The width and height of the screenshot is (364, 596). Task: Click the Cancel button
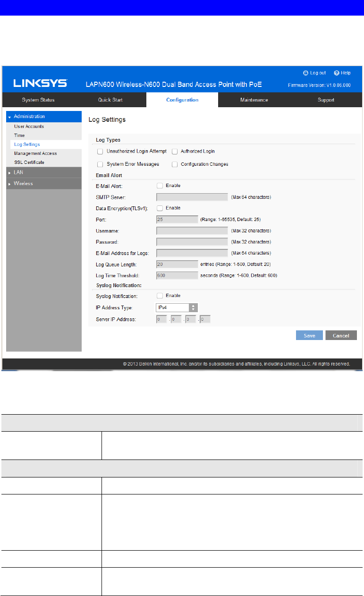click(x=341, y=335)
